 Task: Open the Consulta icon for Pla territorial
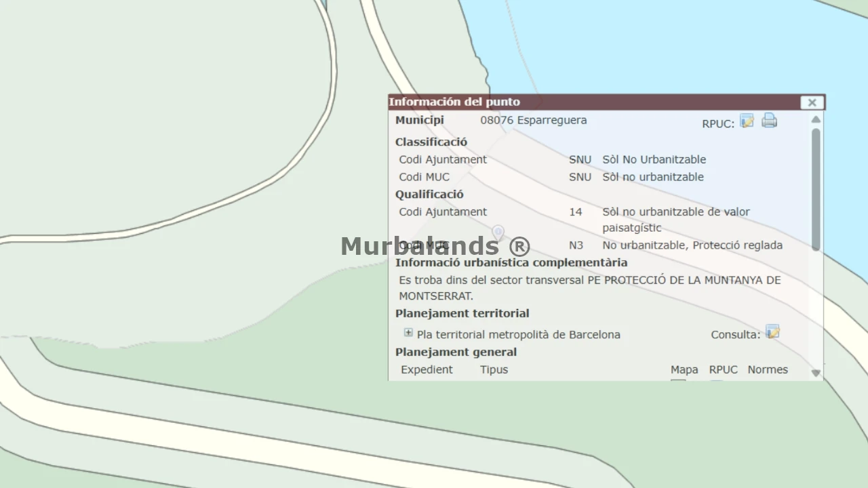772,332
